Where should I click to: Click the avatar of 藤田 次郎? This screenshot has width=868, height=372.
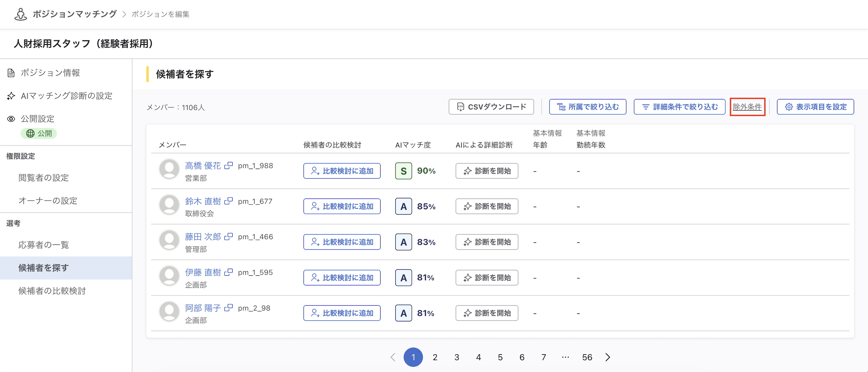tap(169, 240)
